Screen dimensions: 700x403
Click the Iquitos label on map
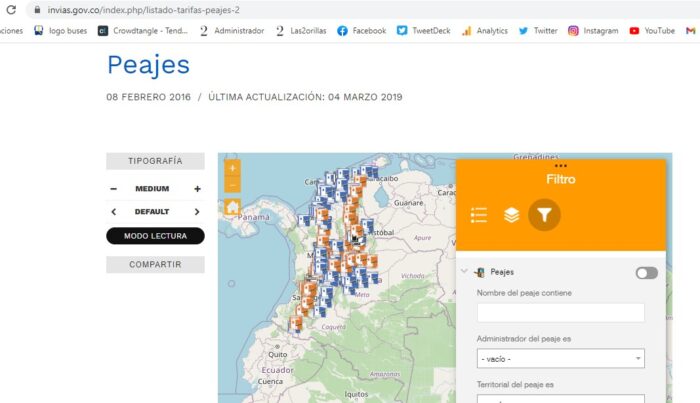[356, 394]
